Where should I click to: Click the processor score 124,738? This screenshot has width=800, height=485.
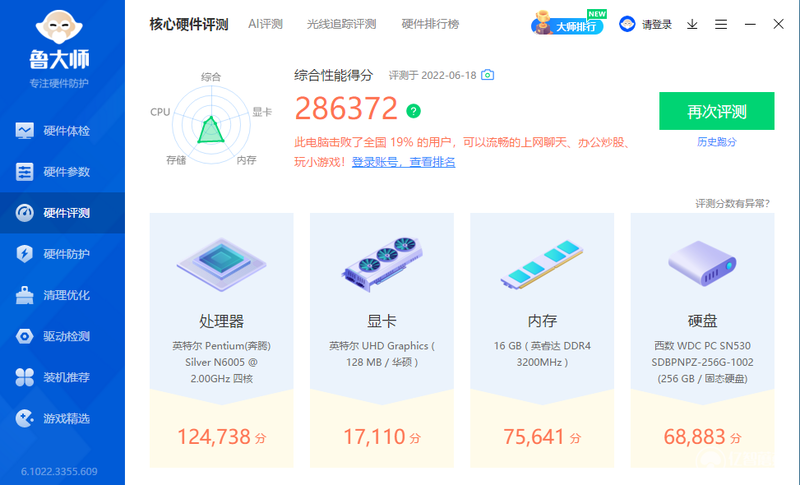pos(214,437)
